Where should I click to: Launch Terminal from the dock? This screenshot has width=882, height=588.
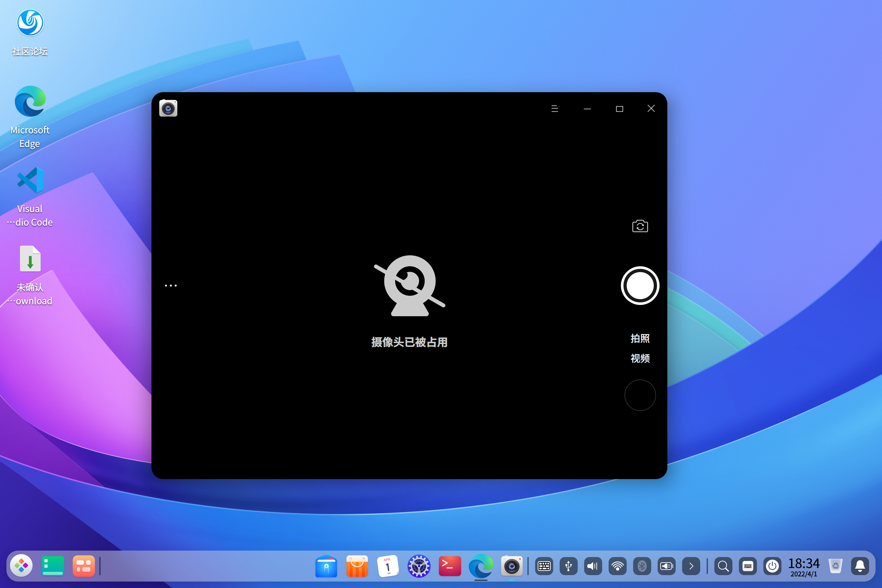[x=450, y=566]
